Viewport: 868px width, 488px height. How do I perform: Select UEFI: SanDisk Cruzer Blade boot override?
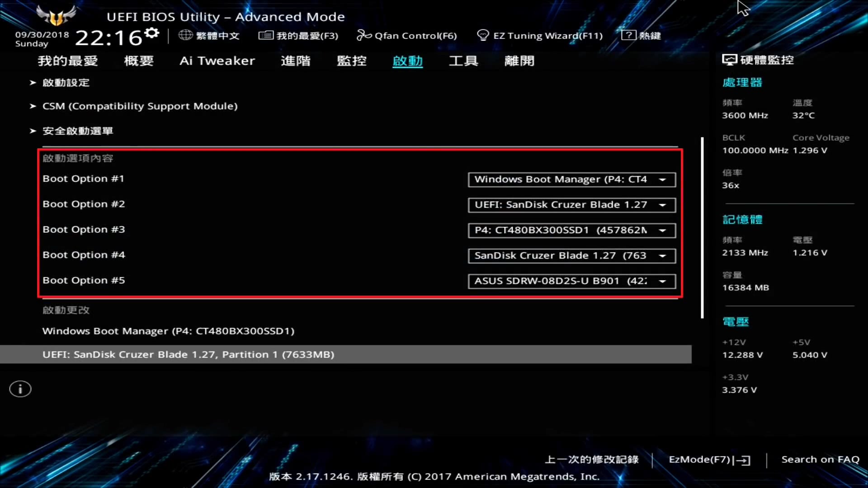coord(189,354)
